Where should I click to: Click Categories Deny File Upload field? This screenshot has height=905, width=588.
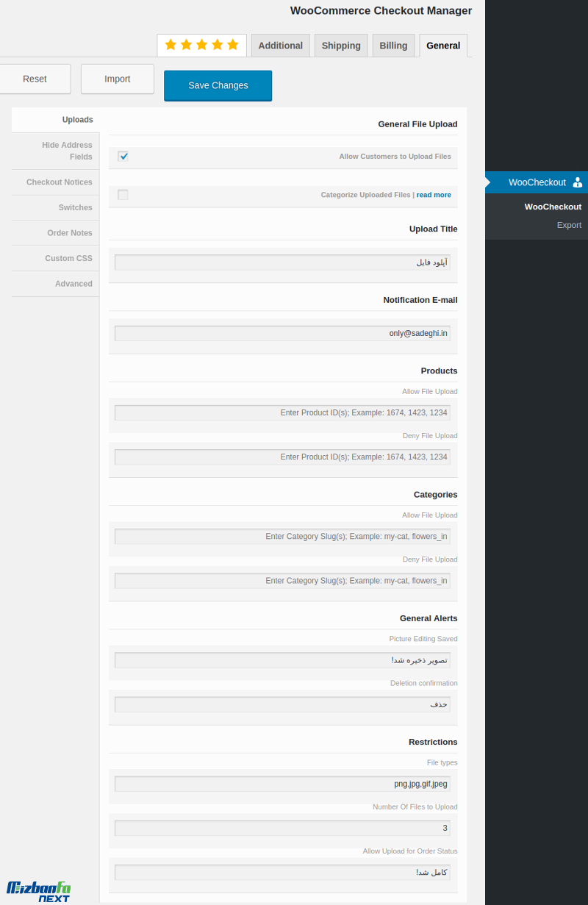282,581
